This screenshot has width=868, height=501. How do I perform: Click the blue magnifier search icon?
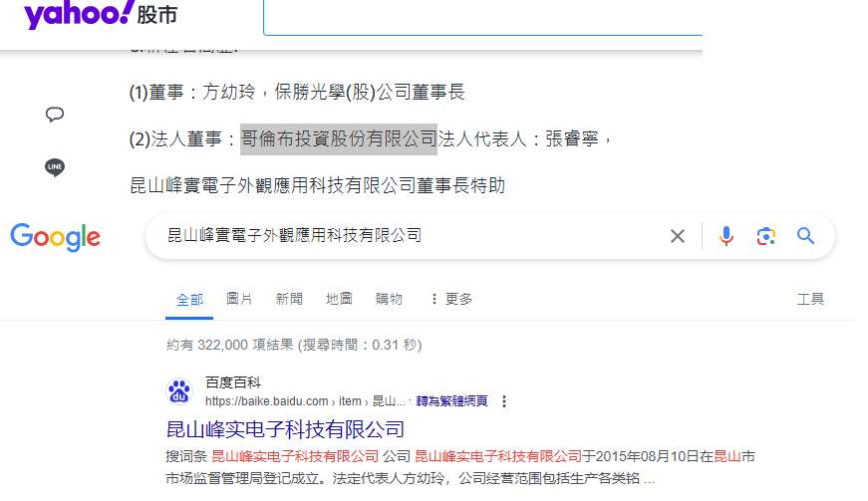[805, 236]
